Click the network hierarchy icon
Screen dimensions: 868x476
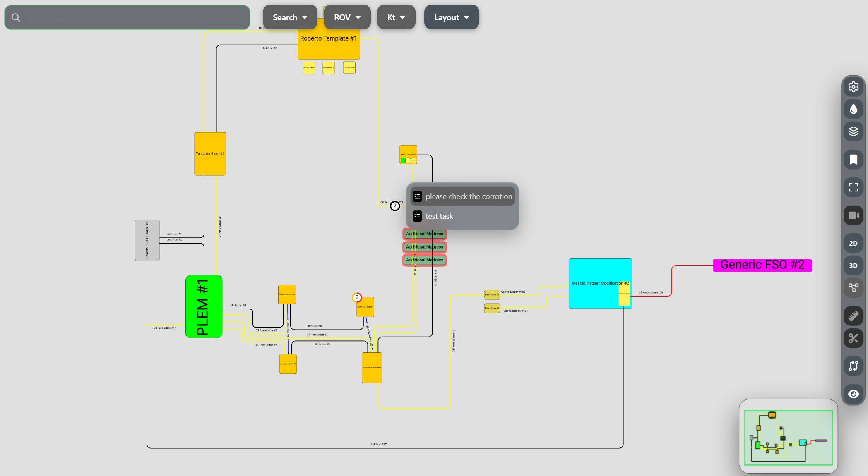pyautogui.click(x=853, y=288)
